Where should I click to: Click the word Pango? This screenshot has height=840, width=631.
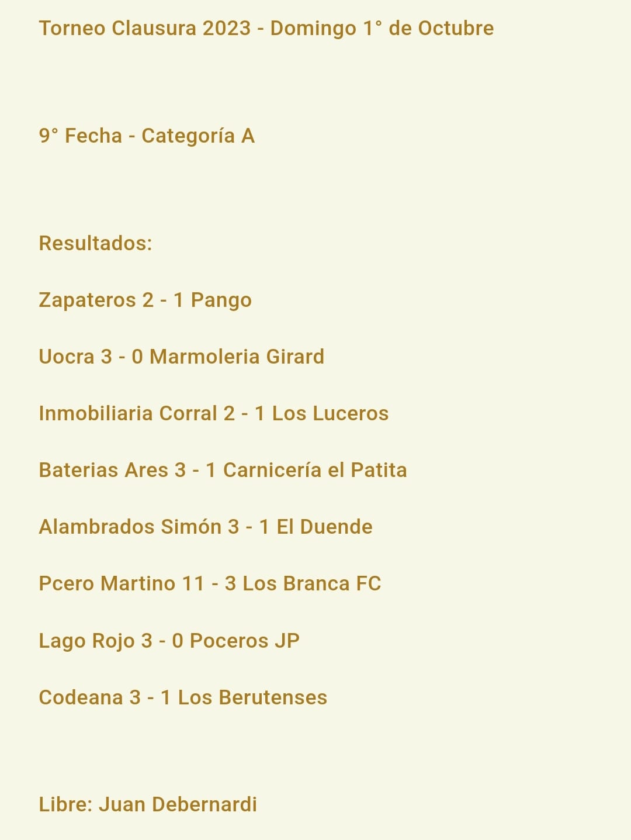pos(221,300)
